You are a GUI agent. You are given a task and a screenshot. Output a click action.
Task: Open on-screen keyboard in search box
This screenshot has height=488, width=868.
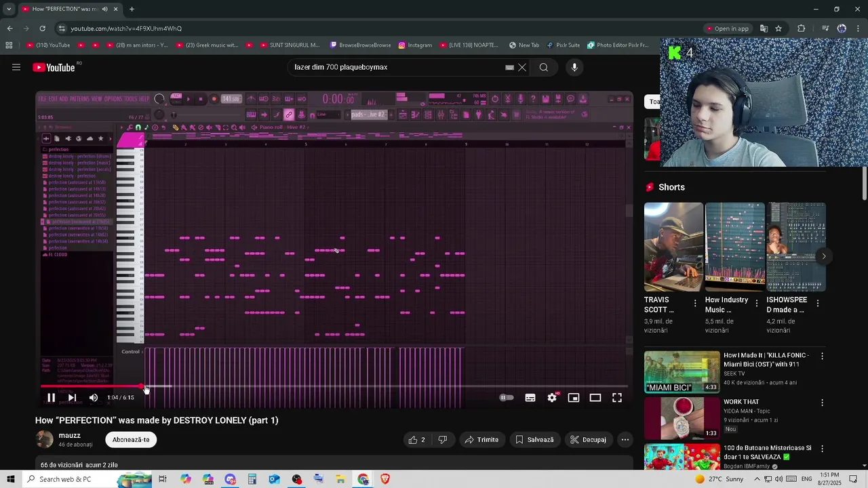[509, 67]
